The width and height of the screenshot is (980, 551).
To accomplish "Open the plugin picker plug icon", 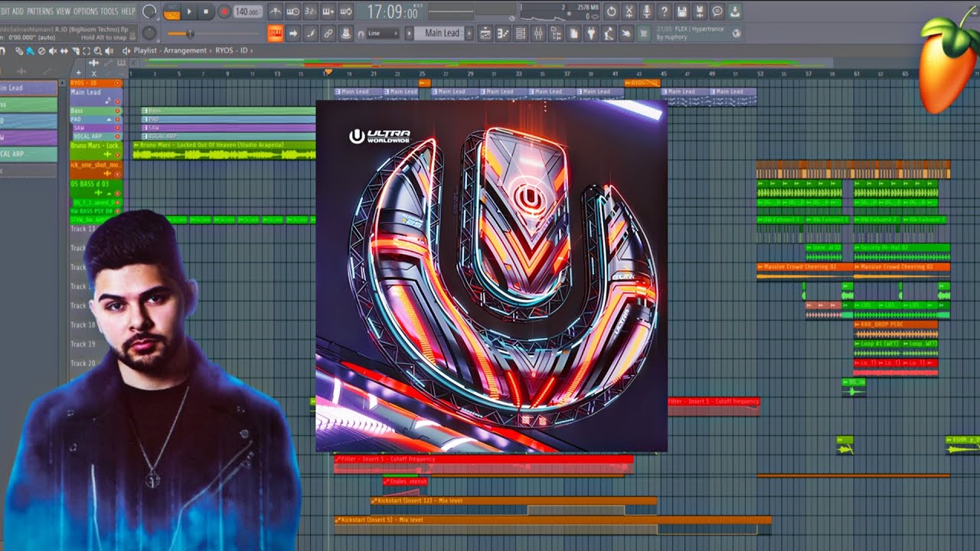I will coord(590,33).
